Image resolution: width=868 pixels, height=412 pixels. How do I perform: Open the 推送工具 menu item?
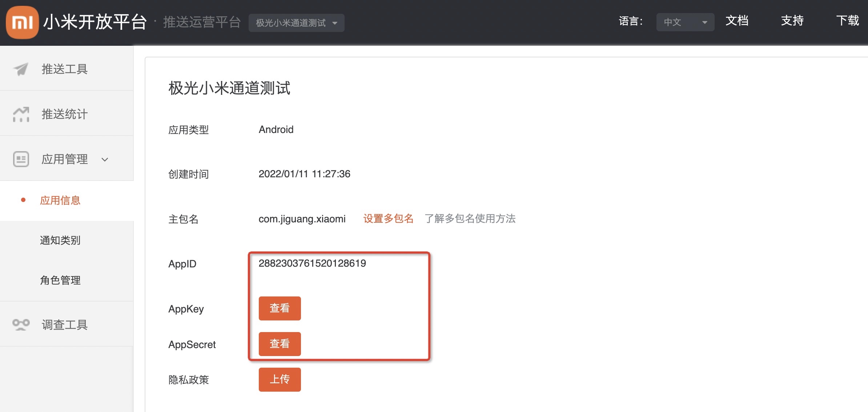(65, 69)
